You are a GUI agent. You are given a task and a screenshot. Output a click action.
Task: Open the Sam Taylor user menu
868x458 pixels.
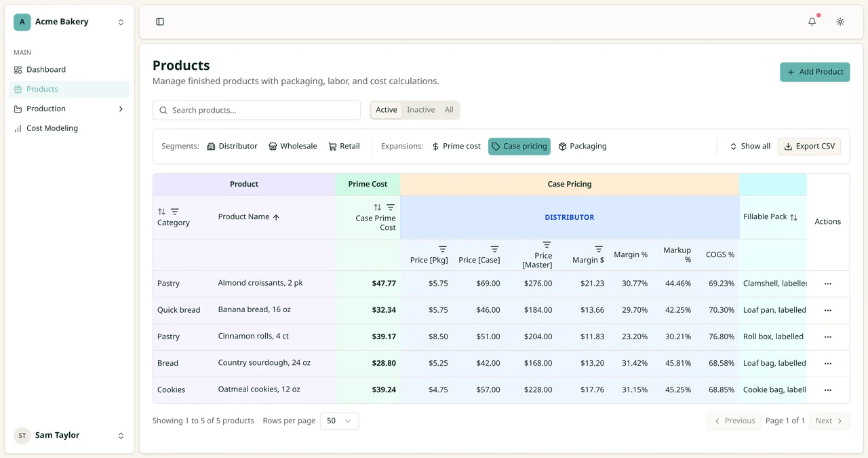click(x=69, y=435)
